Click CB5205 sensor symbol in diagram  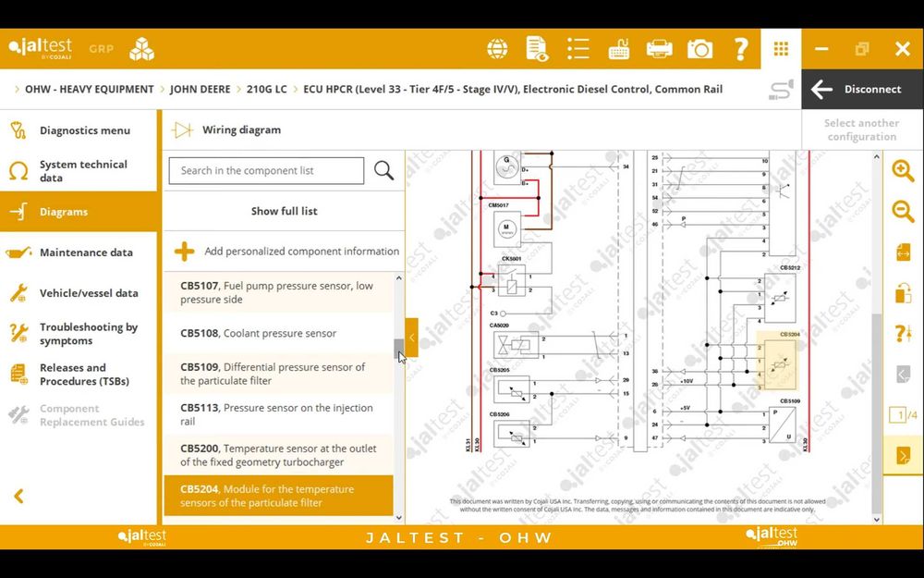coord(512,390)
